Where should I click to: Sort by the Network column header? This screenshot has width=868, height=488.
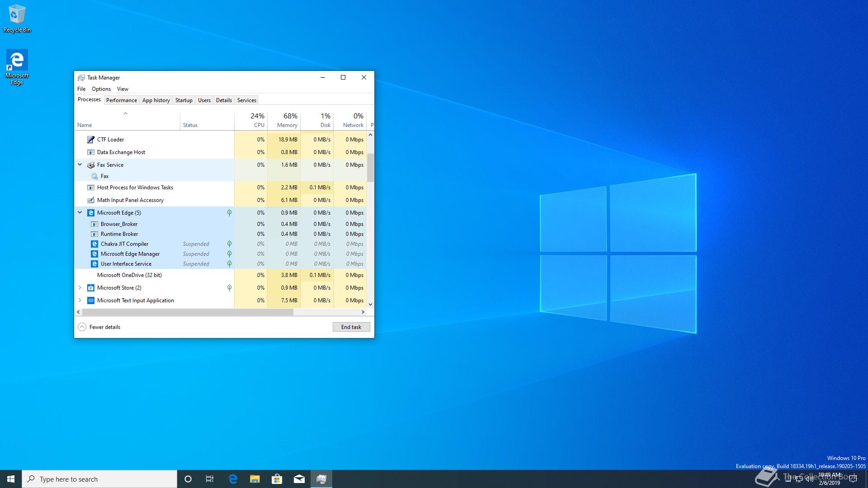(350, 121)
